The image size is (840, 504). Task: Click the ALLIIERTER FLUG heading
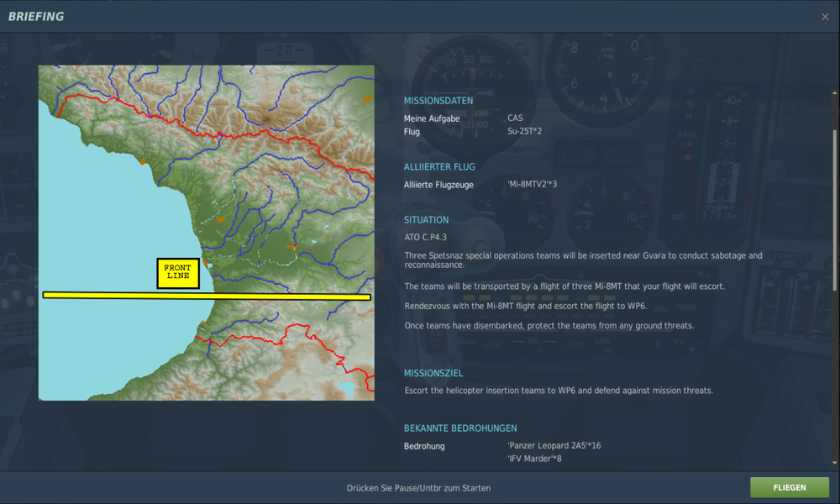[x=439, y=167]
